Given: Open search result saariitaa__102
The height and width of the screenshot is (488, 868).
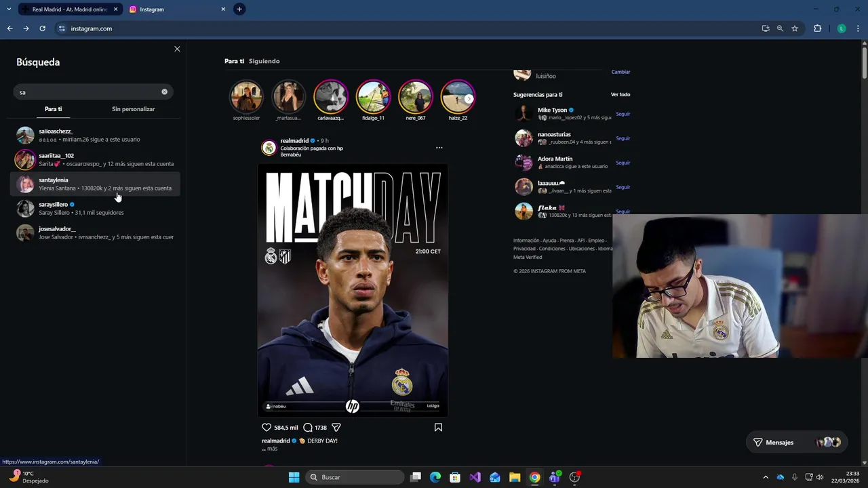Looking at the screenshot, I should 96,159.
